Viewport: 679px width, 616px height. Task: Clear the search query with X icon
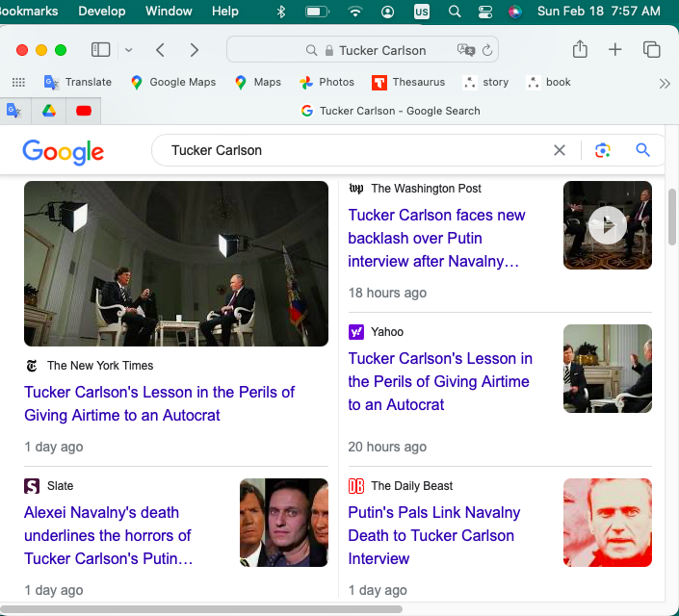coord(560,150)
